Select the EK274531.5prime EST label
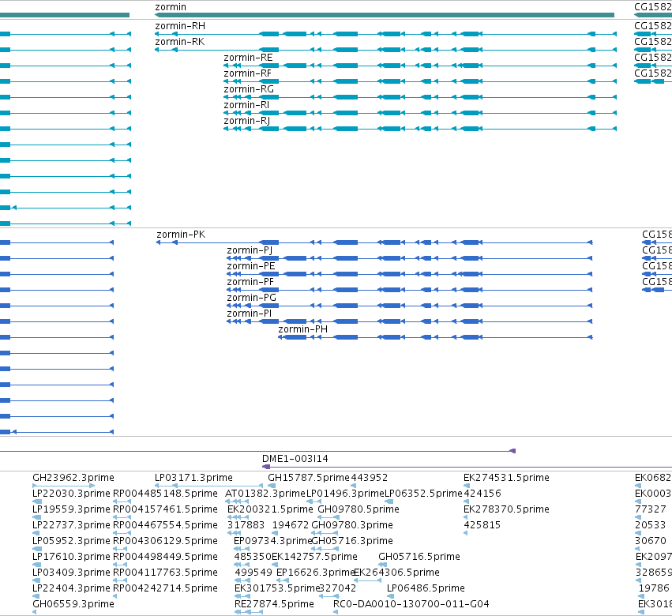Screen dimensions: 672x616 tap(506, 478)
